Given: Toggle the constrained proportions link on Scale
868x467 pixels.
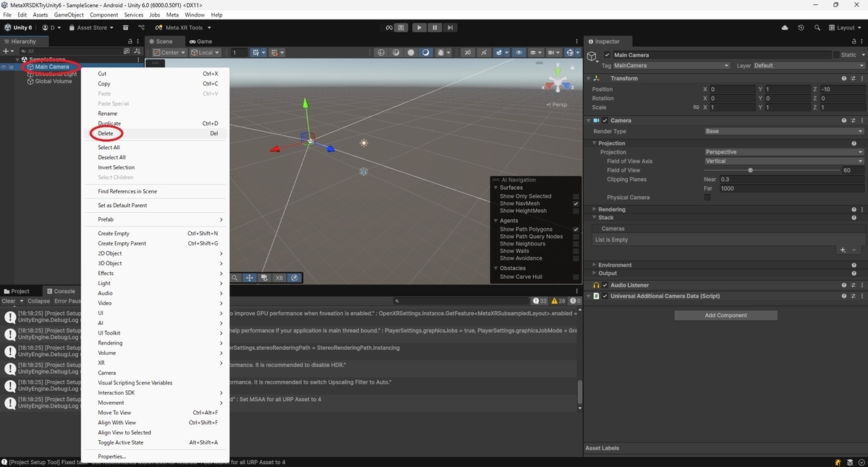Looking at the screenshot, I should [x=697, y=107].
